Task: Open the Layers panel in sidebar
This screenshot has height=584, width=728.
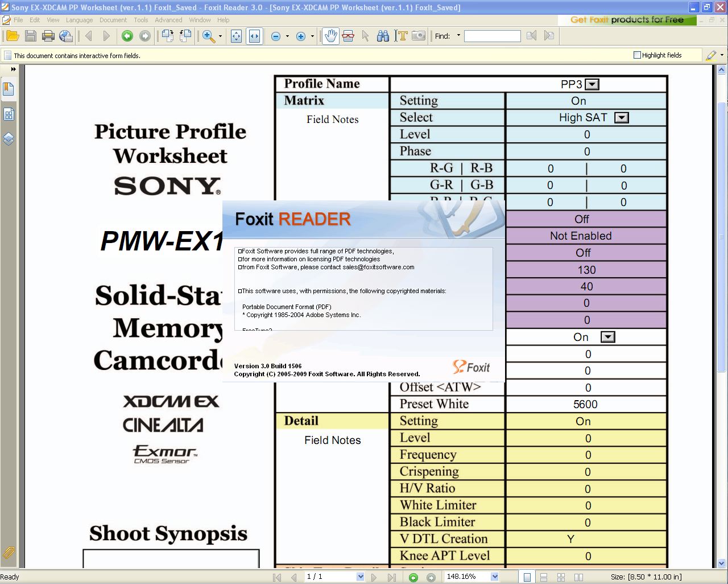Action: pyautogui.click(x=9, y=138)
